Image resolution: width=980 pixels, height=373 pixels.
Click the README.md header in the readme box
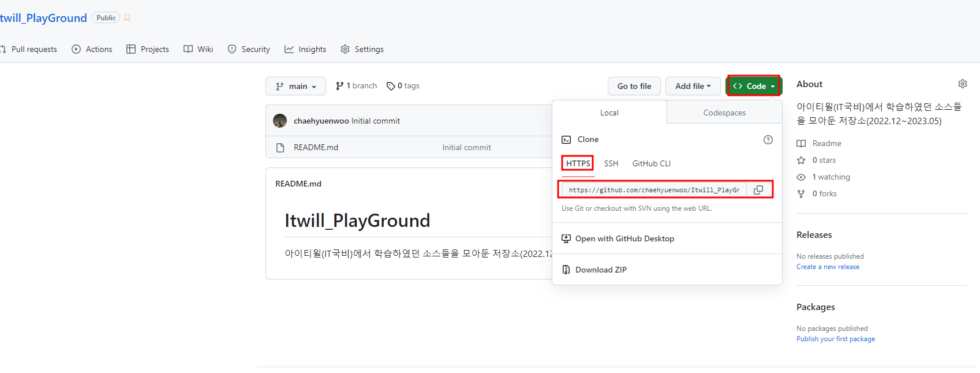(298, 184)
